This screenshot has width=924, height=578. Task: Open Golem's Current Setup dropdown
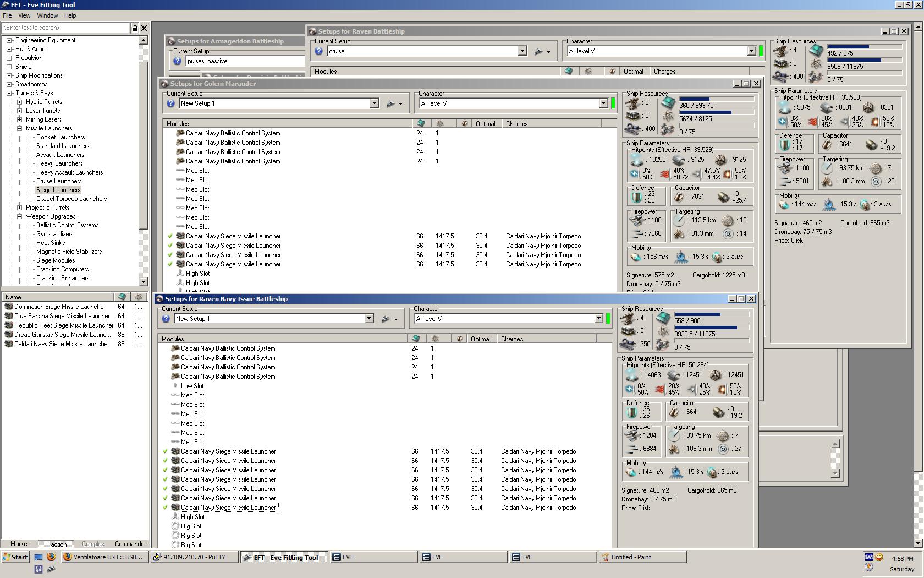click(x=374, y=103)
